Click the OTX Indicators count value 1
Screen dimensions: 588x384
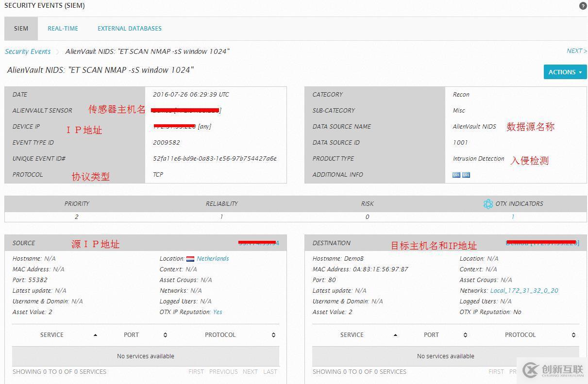[x=513, y=217]
